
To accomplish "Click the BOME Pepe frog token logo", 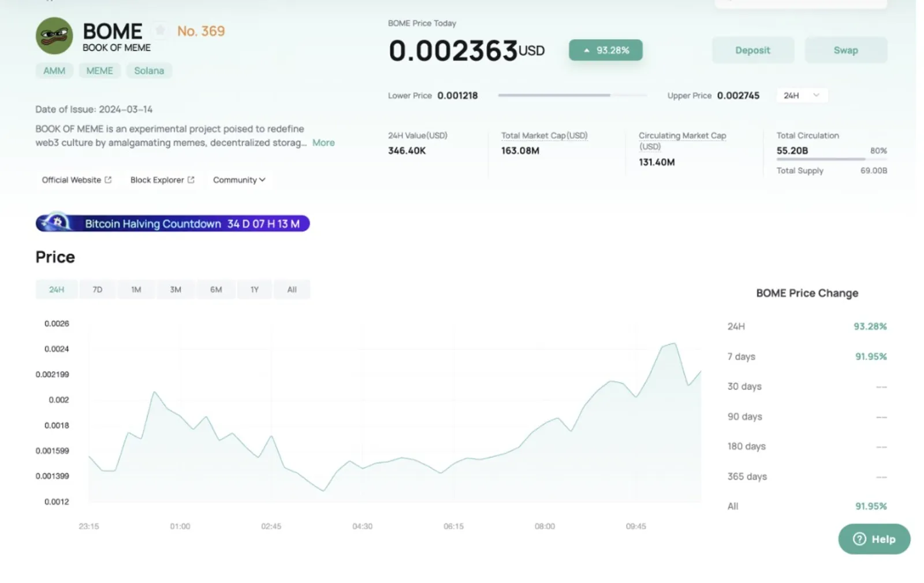I will (x=54, y=36).
